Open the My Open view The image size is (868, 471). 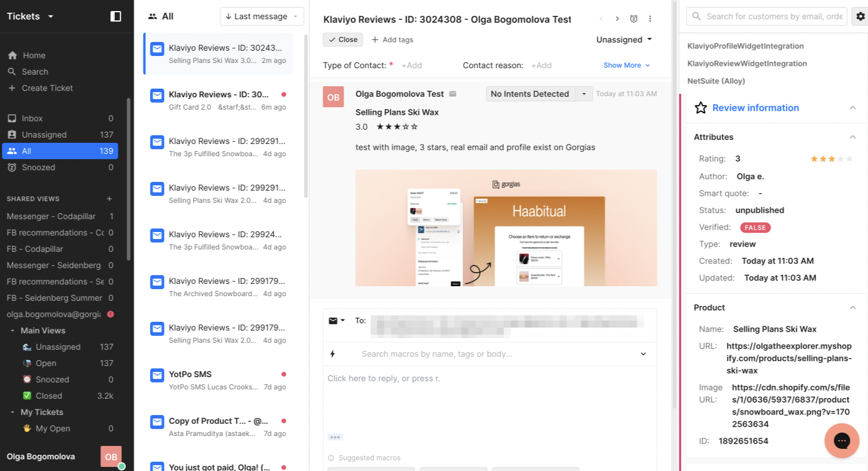67,428
